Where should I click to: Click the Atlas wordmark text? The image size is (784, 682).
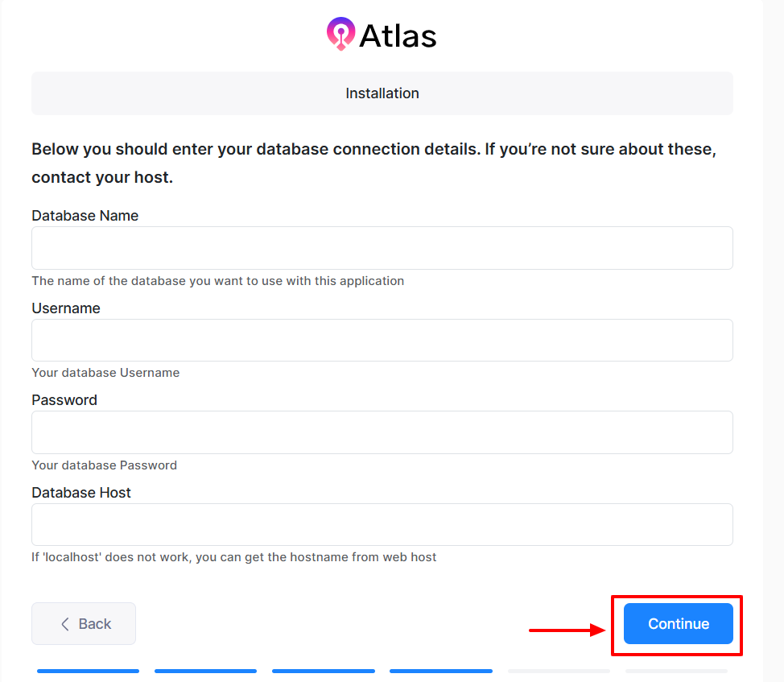pos(398,35)
